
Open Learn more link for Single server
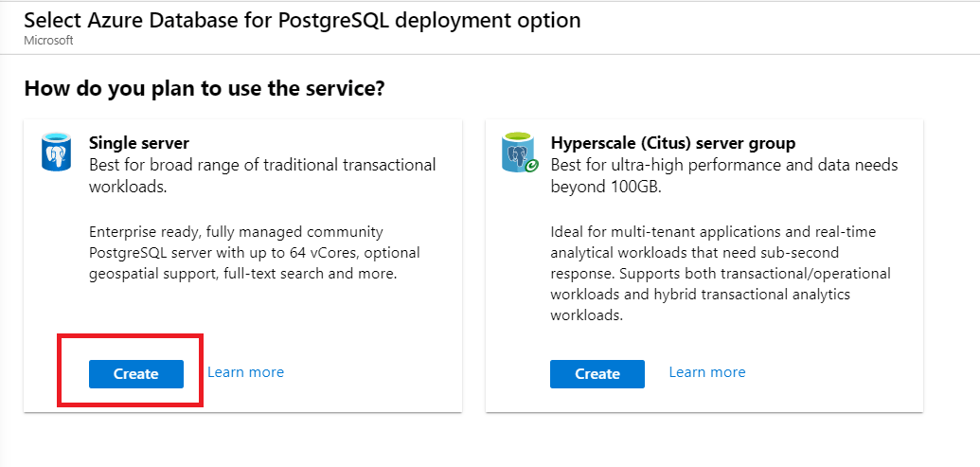[245, 372]
